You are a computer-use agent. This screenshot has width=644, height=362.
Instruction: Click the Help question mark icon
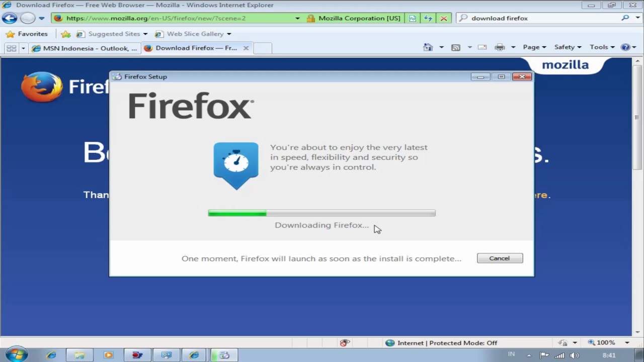pos(625,47)
